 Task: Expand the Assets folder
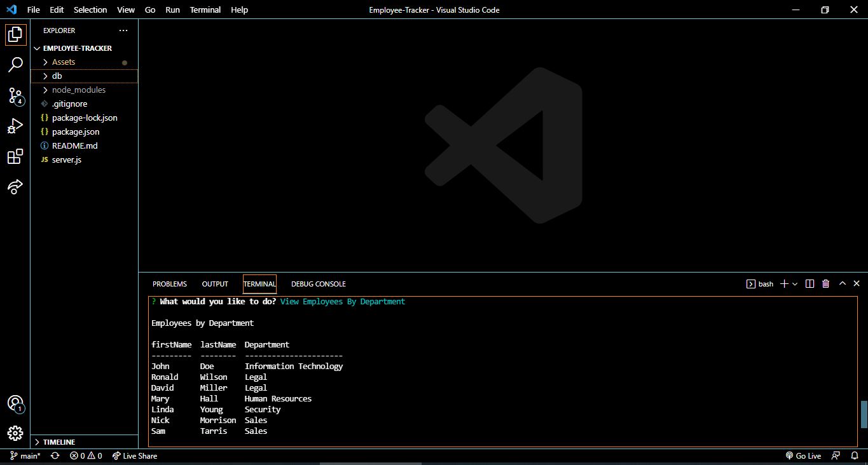click(x=84, y=62)
